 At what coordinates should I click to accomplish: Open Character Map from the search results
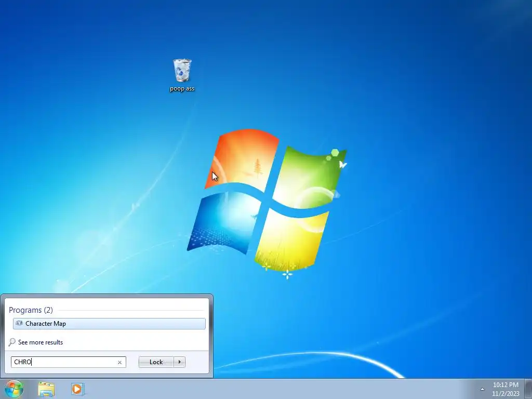tap(109, 323)
